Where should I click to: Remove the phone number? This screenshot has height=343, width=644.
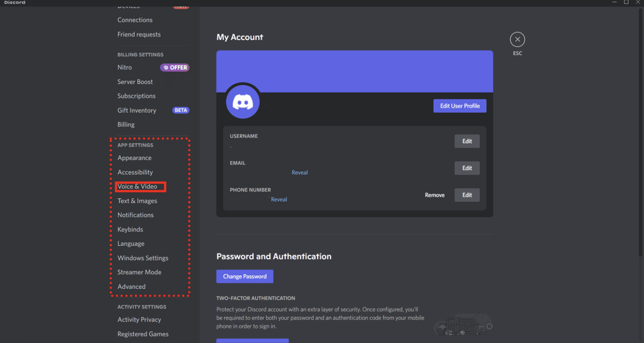[x=435, y=195]
